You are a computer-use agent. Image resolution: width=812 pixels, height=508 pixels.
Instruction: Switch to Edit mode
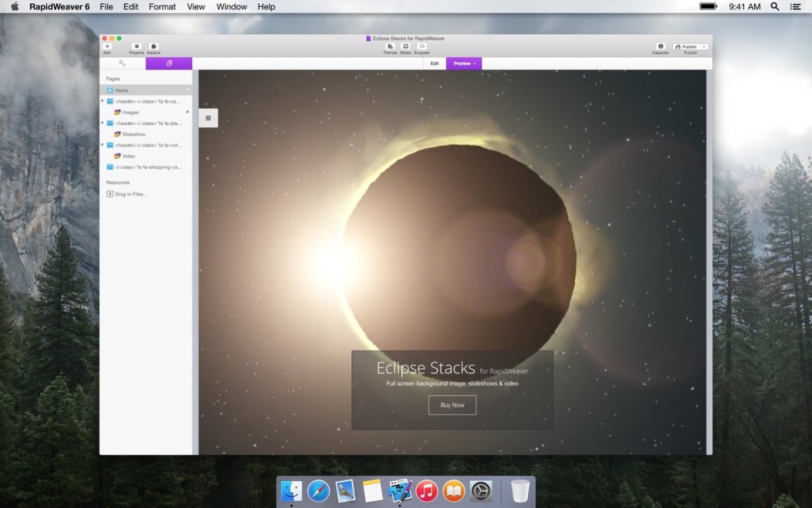point(434,64)
